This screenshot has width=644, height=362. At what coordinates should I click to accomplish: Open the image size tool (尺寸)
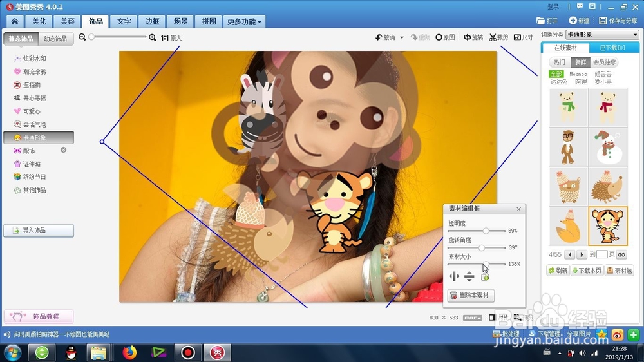[523, 37]
